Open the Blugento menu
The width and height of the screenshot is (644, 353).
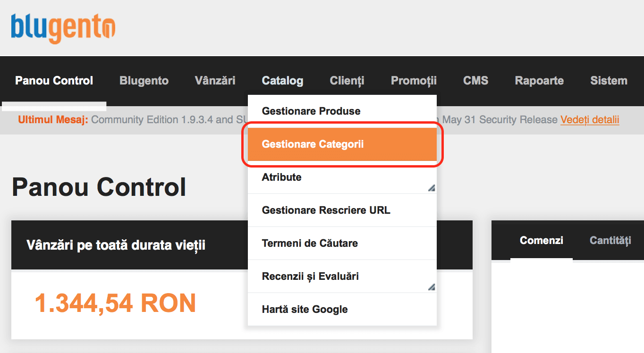coord(144,81)
